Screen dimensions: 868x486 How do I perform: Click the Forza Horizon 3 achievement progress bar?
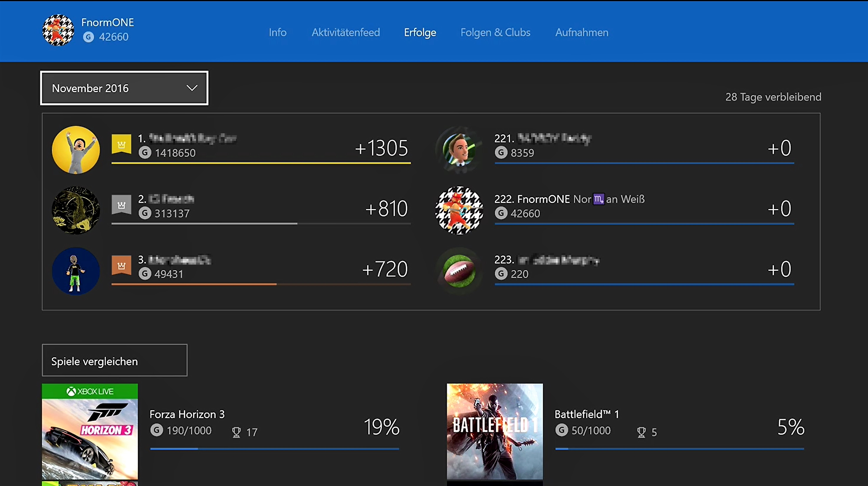[x=275, y=449]
